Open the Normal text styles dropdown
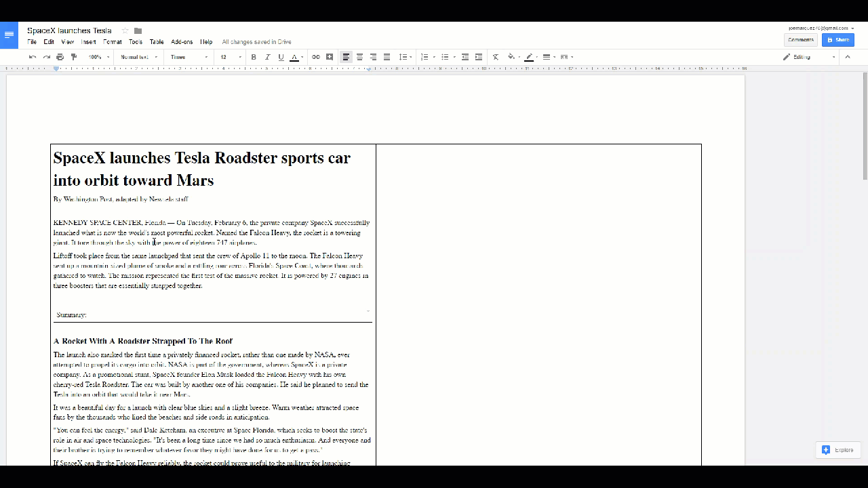This screenshot has width=868, height=488. pos(139,57)
